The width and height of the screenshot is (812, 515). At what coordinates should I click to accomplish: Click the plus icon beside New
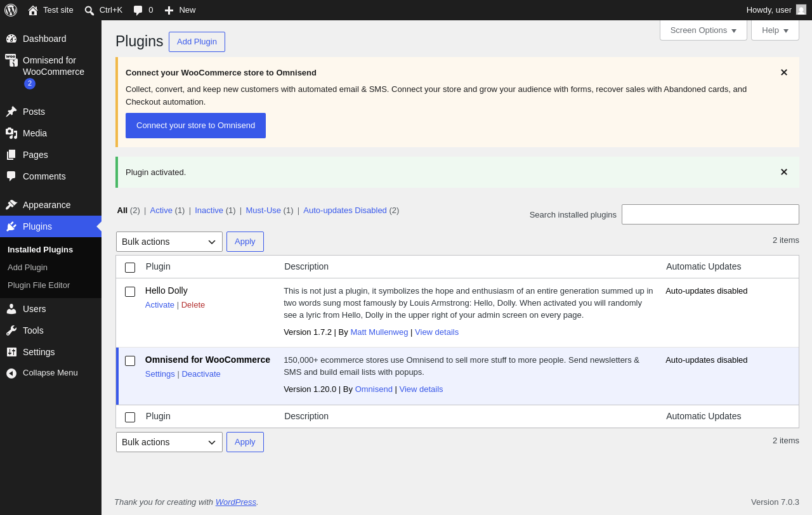tap(169, 10)
